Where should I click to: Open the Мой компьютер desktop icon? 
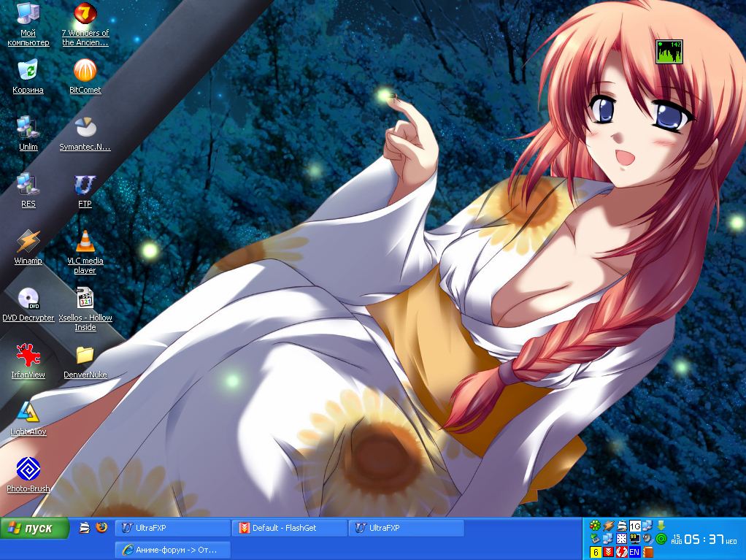click(x=28, y=25)
